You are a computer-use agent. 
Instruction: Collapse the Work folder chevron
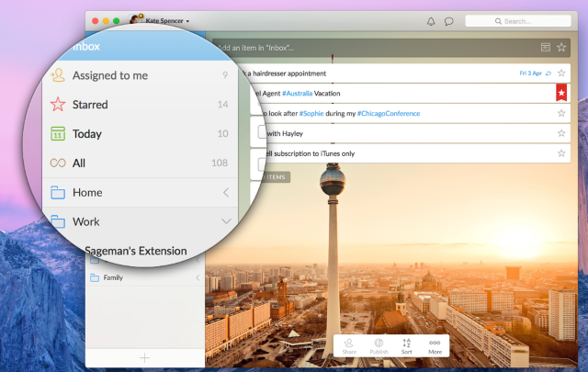click(226, 221)
